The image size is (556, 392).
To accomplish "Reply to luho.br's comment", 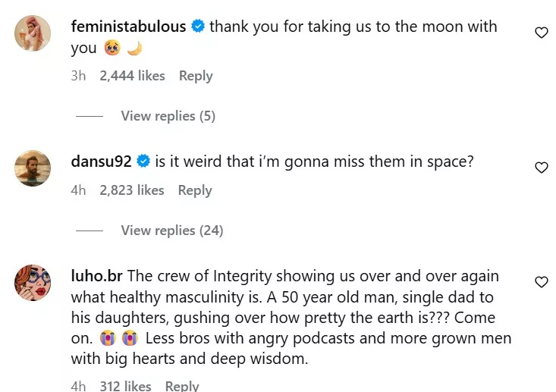I will point(182,386).
